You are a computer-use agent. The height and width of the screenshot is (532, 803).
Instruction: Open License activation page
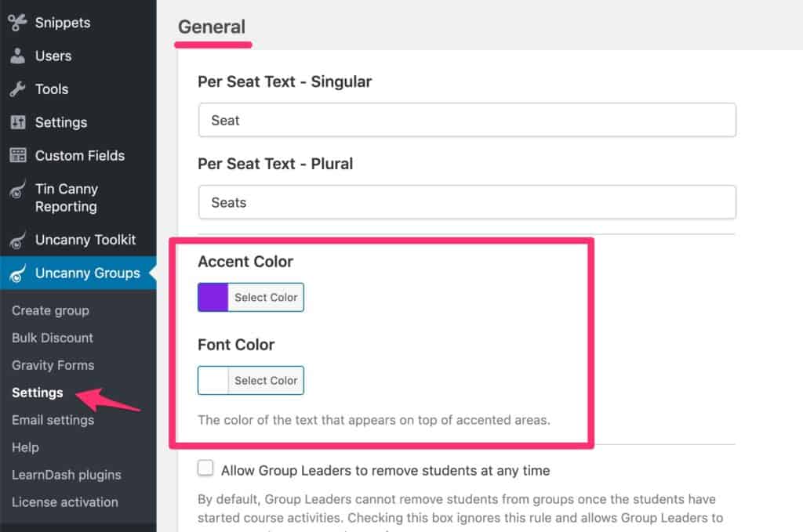click(x=64, y=501)
